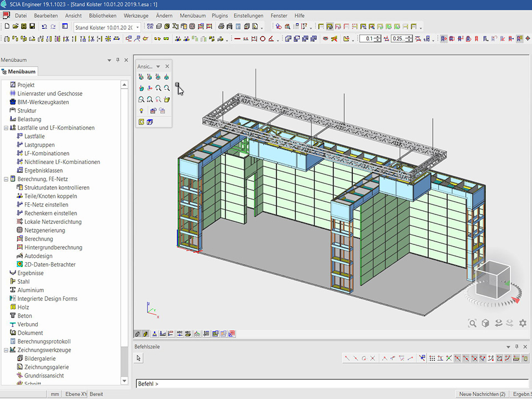Select Netzgenerierung in the tree

(x=44, y=231)
